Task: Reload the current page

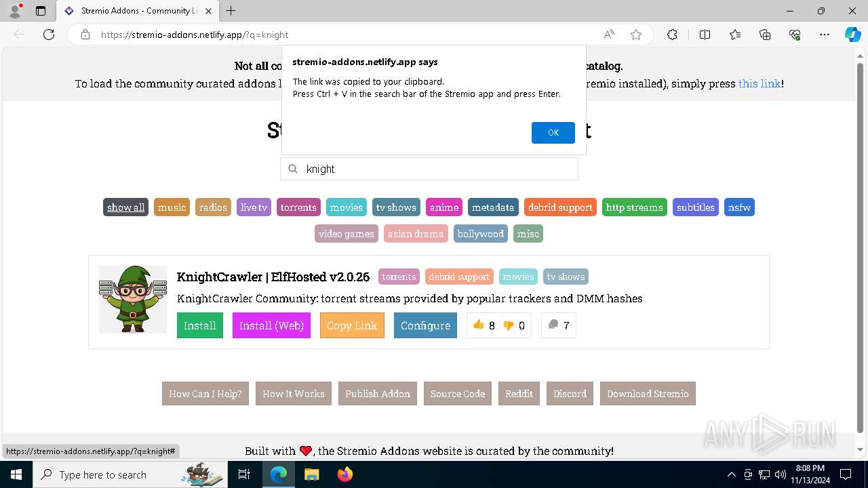Action: (49, 35)
